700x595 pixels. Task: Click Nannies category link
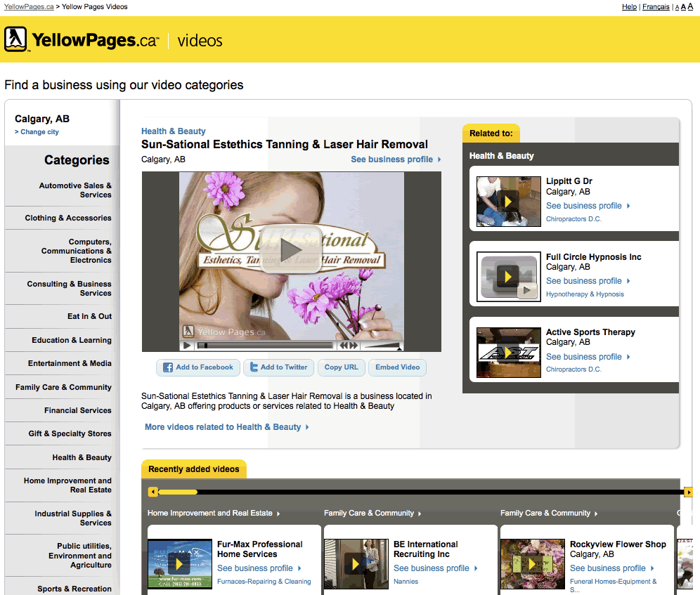[x=406, y=582]
